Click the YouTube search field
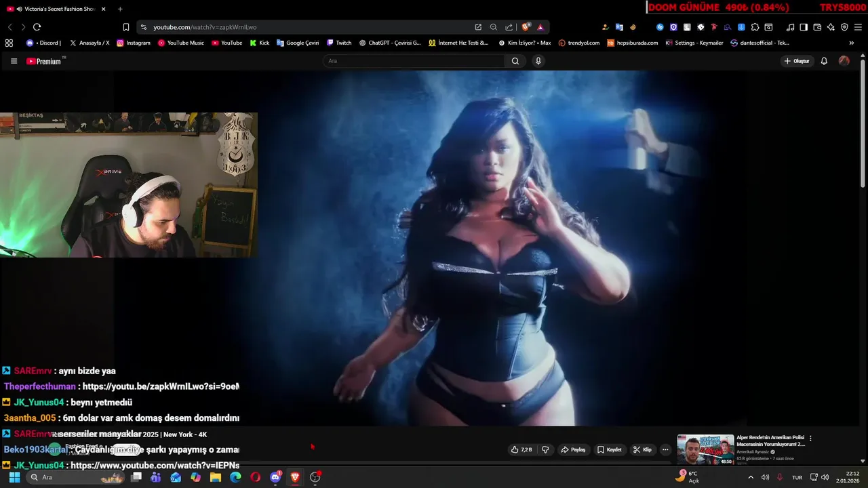Viewport: 868px width, 488px height. click(414, 61)
